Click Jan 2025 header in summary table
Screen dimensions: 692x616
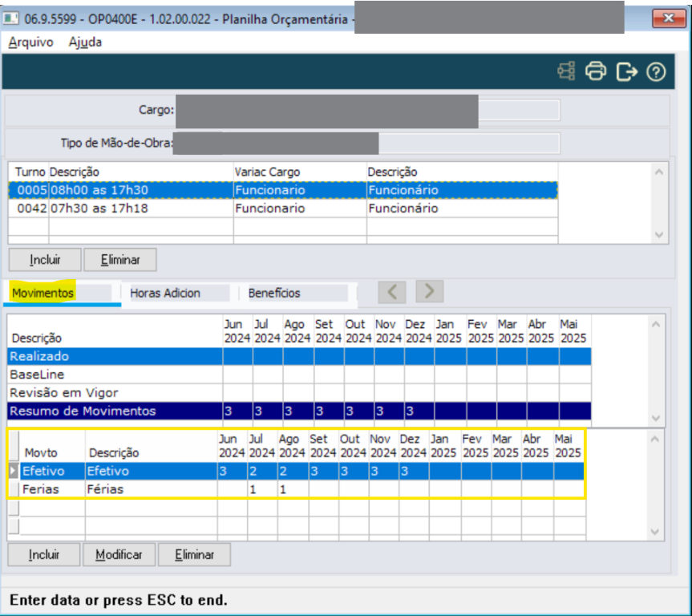(449, 330)
